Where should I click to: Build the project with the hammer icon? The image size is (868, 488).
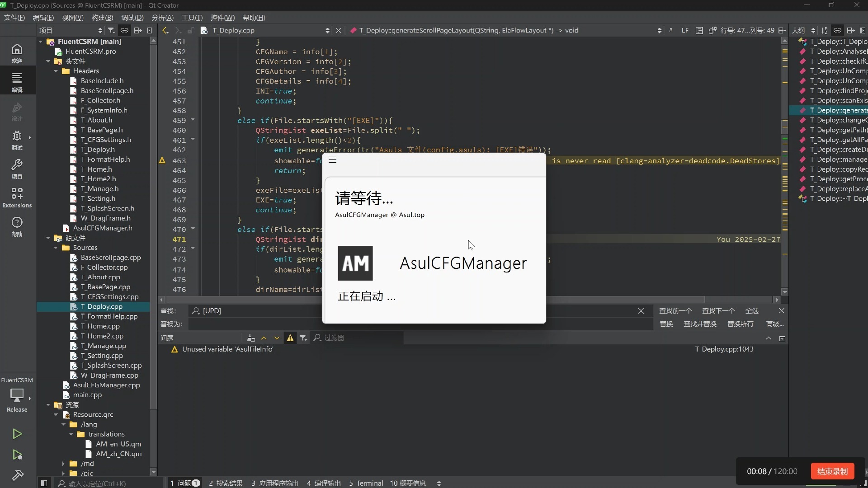(17, 475)
